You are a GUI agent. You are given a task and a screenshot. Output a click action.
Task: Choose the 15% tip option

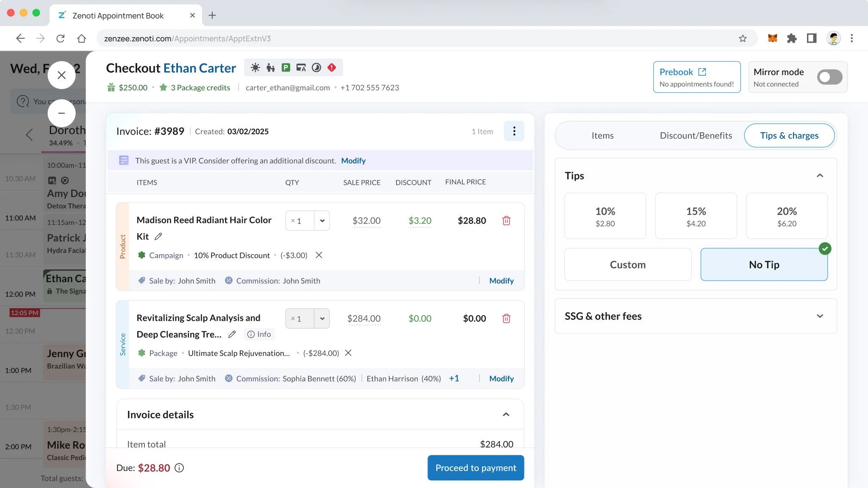[x=696, y=216]
